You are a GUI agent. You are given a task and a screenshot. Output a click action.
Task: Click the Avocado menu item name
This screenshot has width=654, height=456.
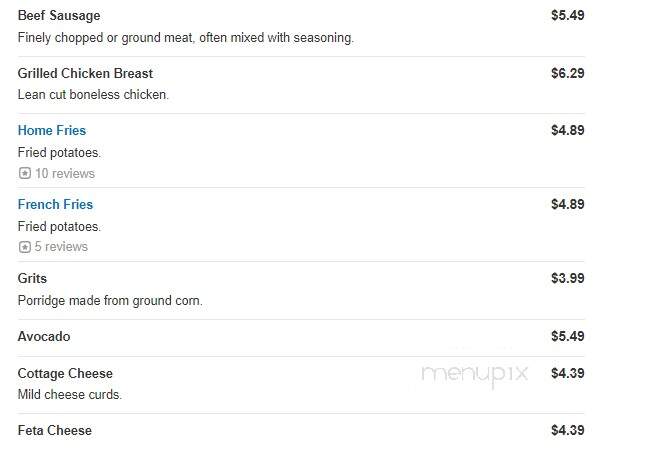coord(44,336)
